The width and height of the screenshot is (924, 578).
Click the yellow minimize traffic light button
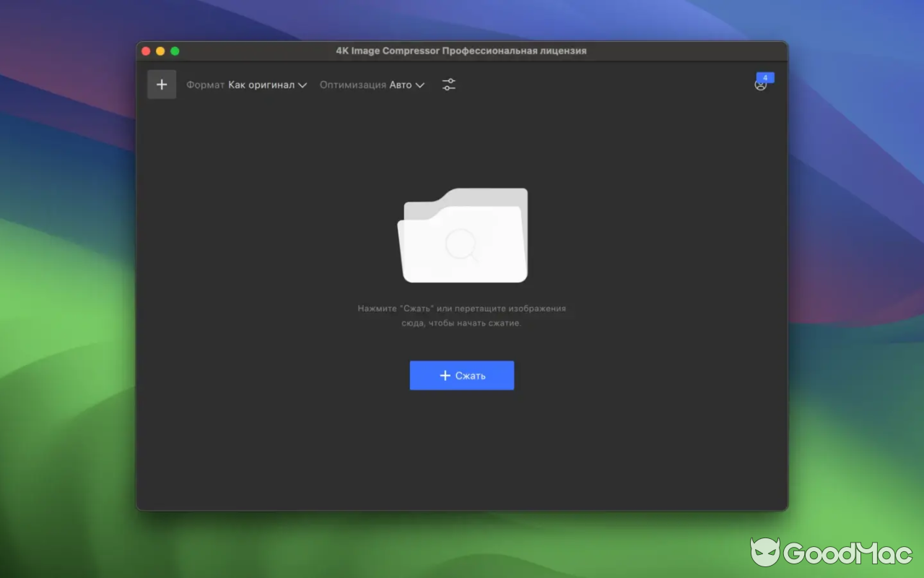click(160, 51)
